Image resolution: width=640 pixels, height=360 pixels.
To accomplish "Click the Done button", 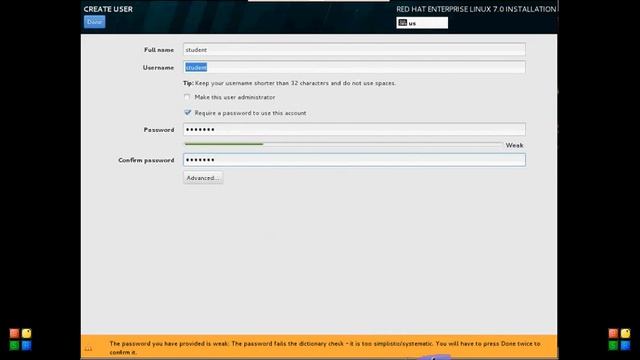I will pyautogui.click(x=94, y=22).
